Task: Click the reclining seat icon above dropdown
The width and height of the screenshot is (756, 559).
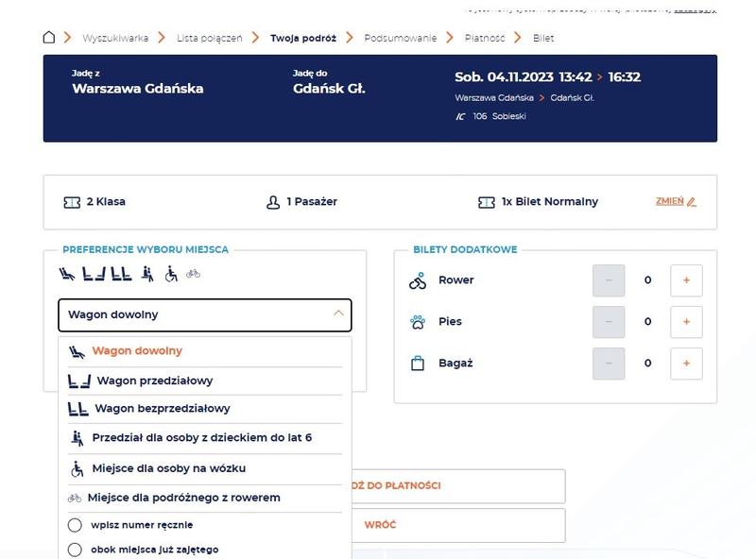Action: (67, 274)
